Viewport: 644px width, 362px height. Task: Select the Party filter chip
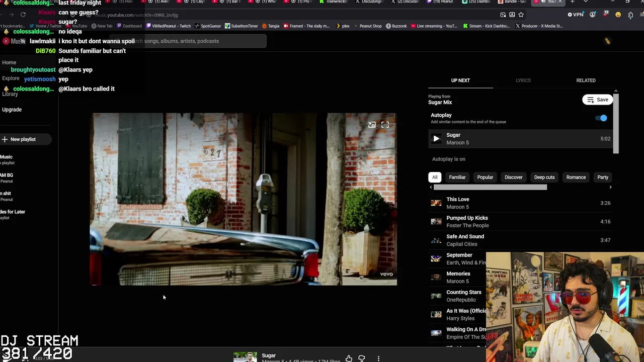tap(603, 177)
